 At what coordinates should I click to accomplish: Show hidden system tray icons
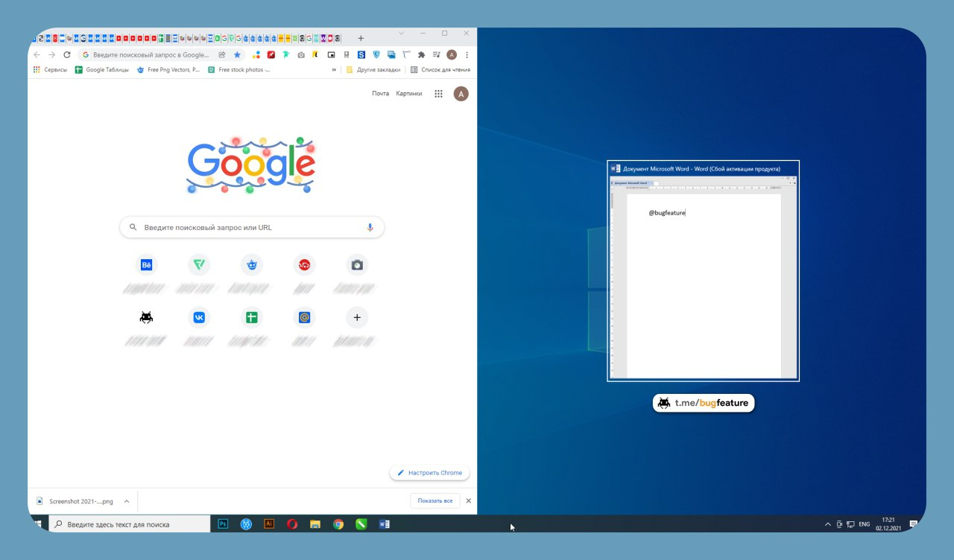point(827,524)
